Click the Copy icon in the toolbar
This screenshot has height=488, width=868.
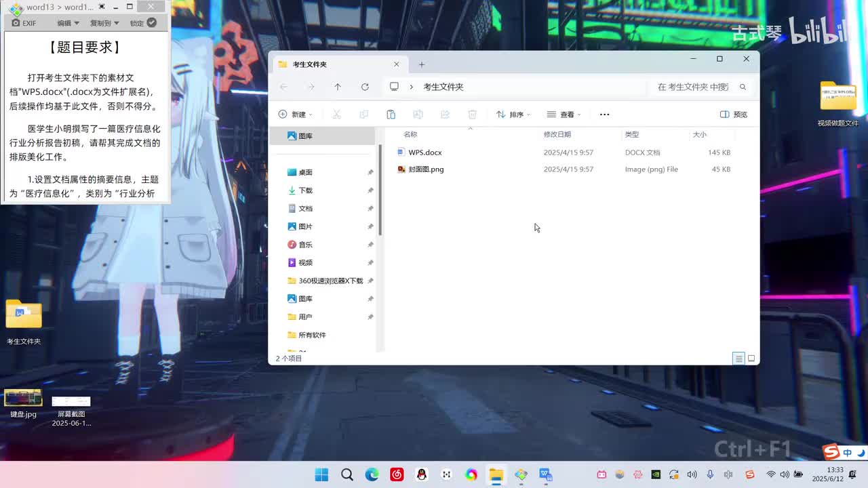tap(363, 115)
